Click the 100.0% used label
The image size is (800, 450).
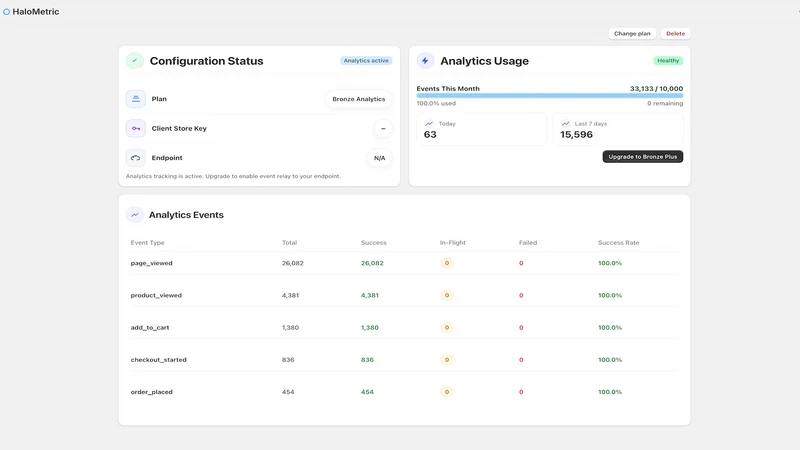click(436, 104)
